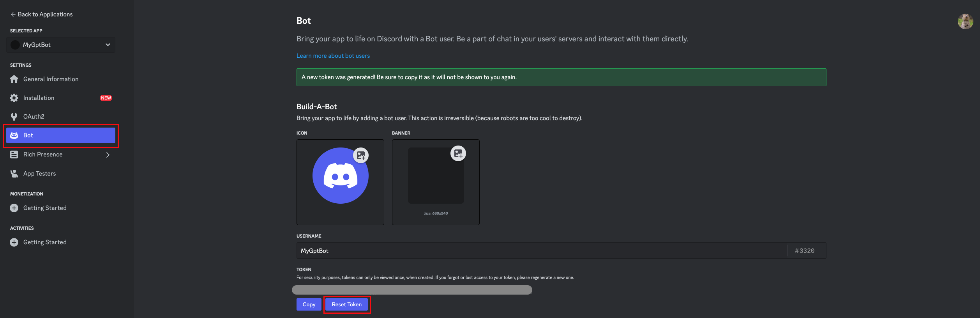Click the MyGptBot username input field

542,251
